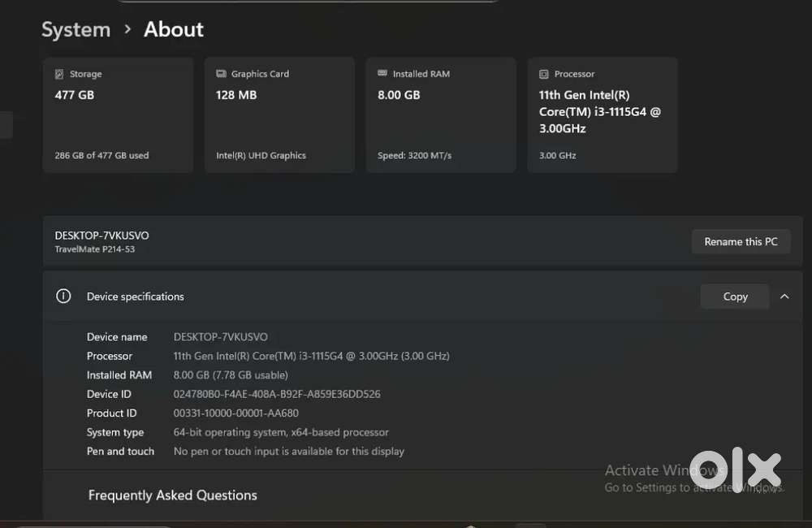Click the Device ID value text
This screenshot has width=812, height=528.
pos(277,394)
